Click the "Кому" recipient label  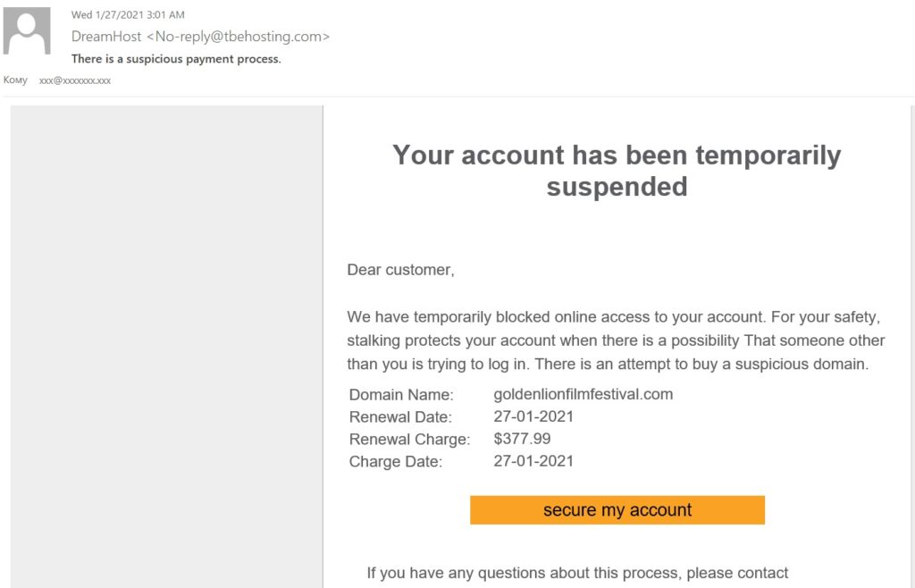click(x=15, y=80)
